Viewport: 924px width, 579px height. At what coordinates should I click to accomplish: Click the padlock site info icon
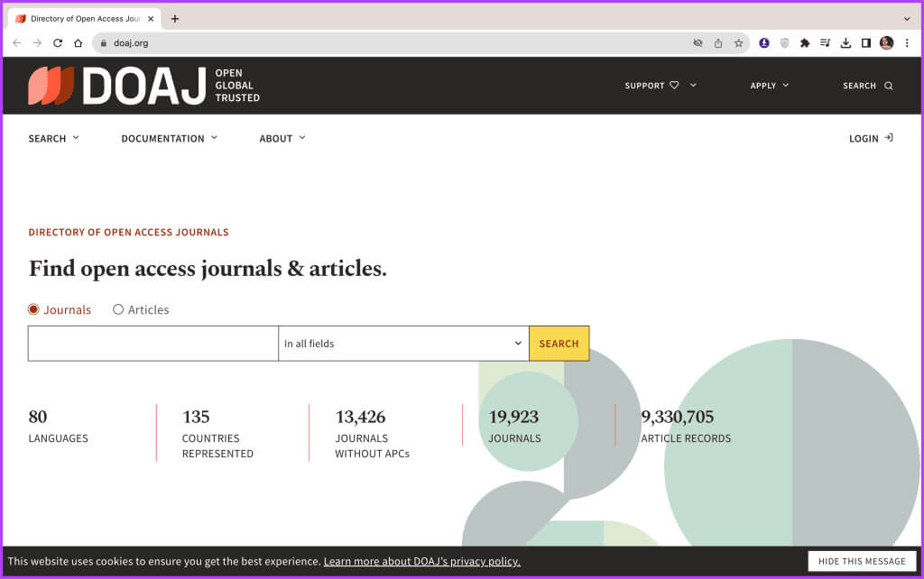click(104, 43)
